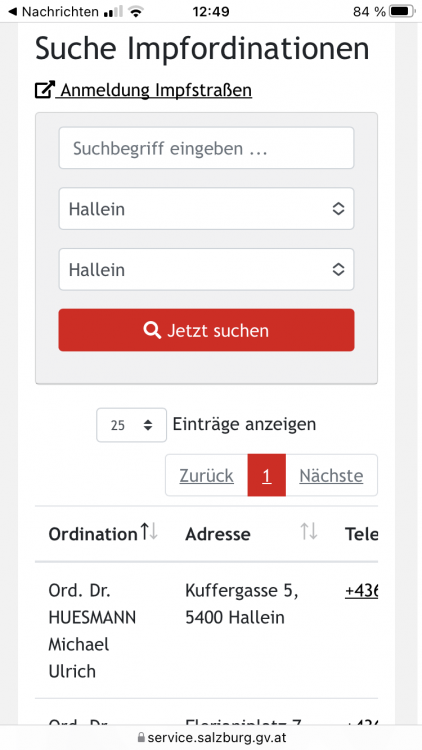Go to page 1 in pagination
The image size is (422, 750).
267,475
